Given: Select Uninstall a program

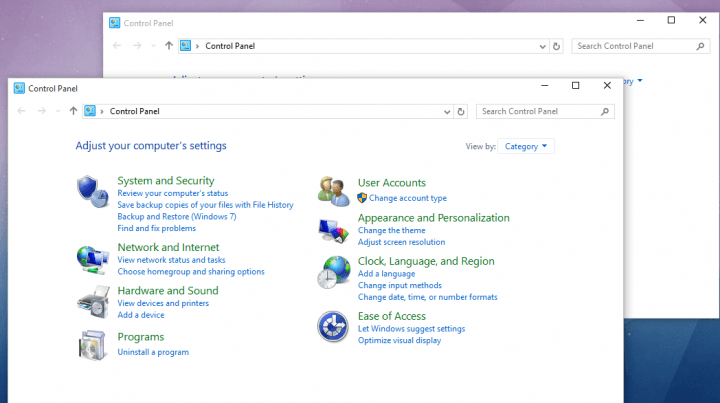Looking at the screenshot, I should coord(153,352).
